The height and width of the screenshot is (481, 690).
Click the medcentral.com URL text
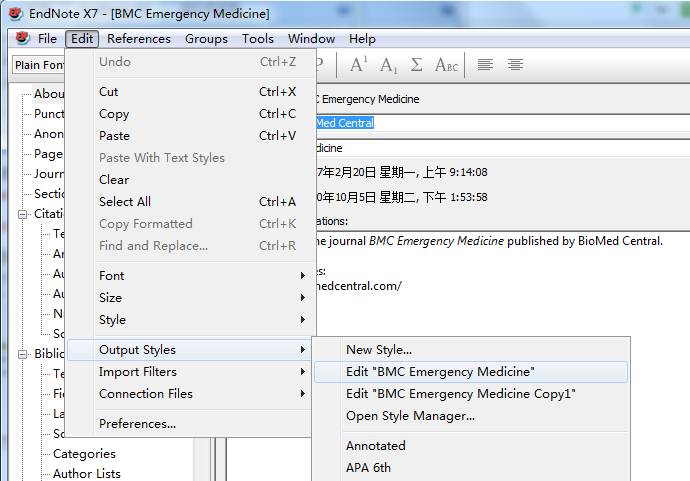(359, 286)
